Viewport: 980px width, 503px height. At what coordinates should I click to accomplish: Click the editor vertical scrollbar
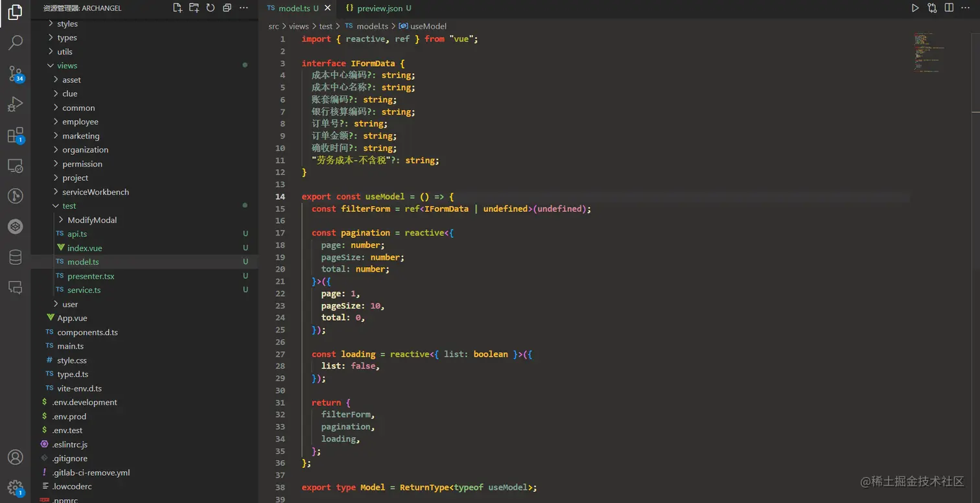[x=975, y=268]
